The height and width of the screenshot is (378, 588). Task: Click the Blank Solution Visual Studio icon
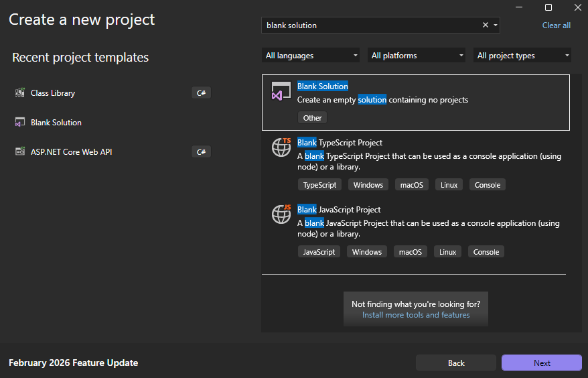point(281,91)
